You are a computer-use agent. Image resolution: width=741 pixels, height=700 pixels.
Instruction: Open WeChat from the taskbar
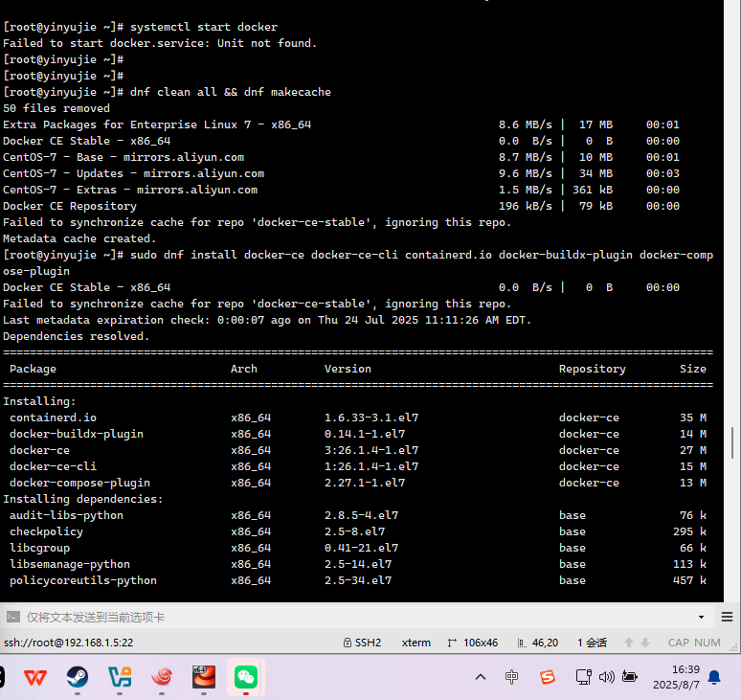(246, 677)
